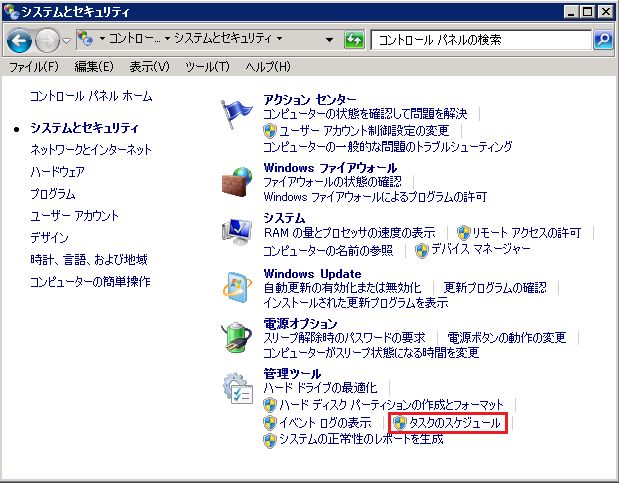Open デバイス マネージャー
This screenshot has height=483, width=619.
[481, 249]
